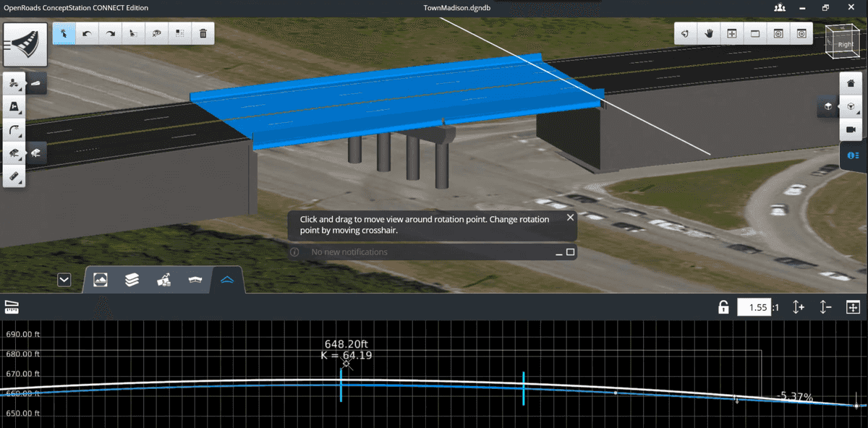Activate the Pan hand tool
This screenshot has width=868, height=428.
708,33
